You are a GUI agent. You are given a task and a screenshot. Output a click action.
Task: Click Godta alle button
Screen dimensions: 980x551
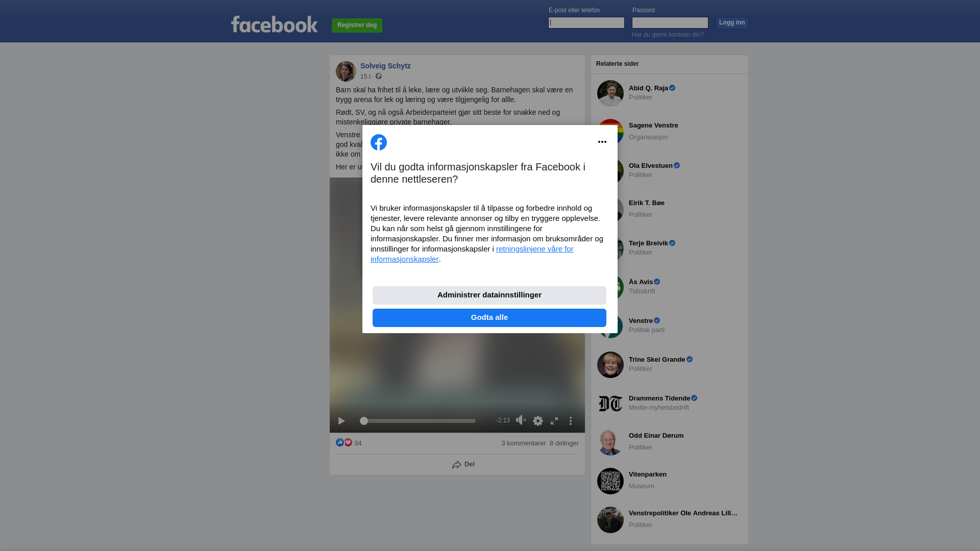(489, 318)
